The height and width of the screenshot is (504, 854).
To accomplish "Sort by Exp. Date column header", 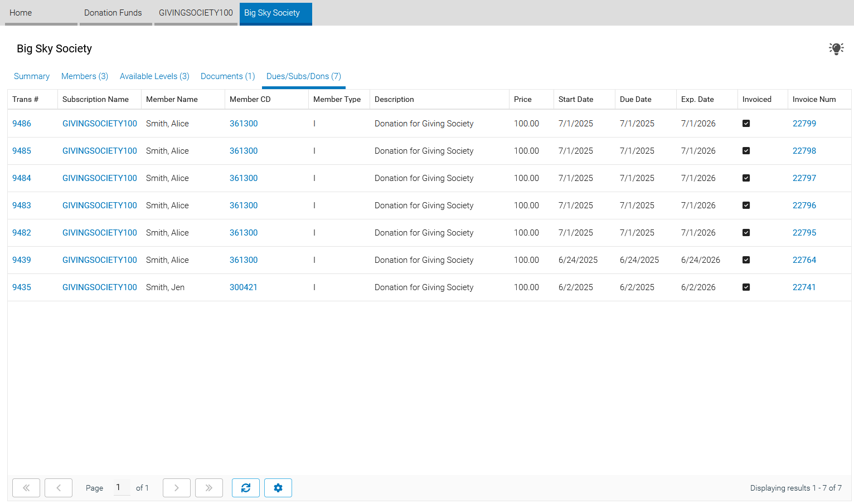I will click(x=707, y=99).
